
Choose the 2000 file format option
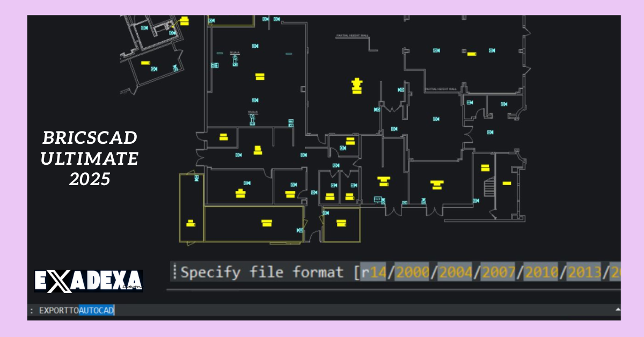click(412, 273)
